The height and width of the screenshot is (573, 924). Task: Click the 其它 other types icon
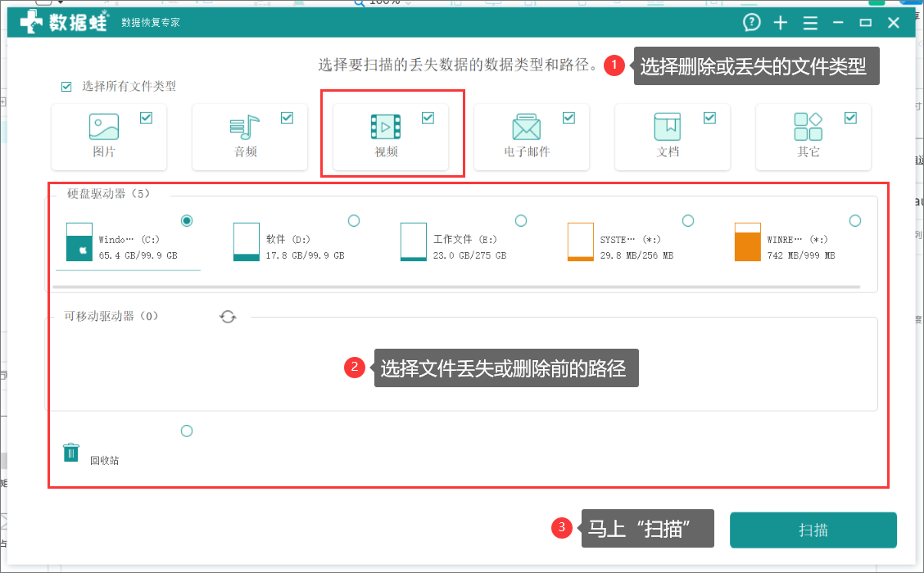click(808, 127)
